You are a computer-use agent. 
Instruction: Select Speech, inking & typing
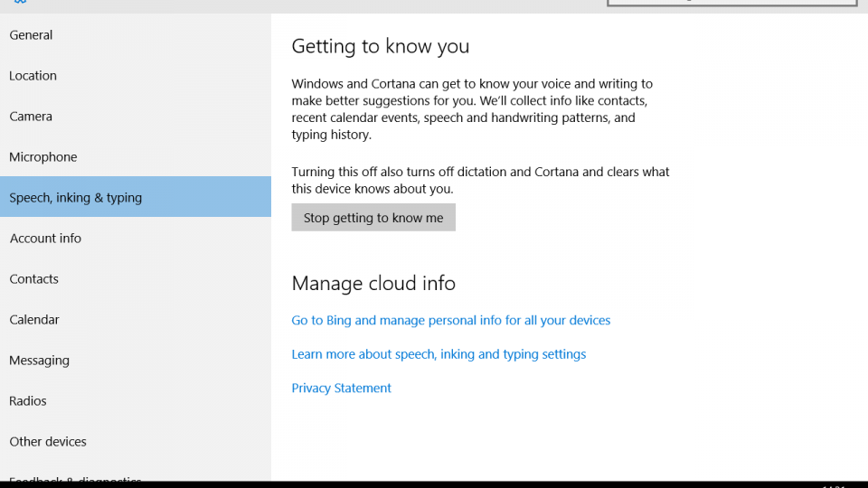(136, 197)
